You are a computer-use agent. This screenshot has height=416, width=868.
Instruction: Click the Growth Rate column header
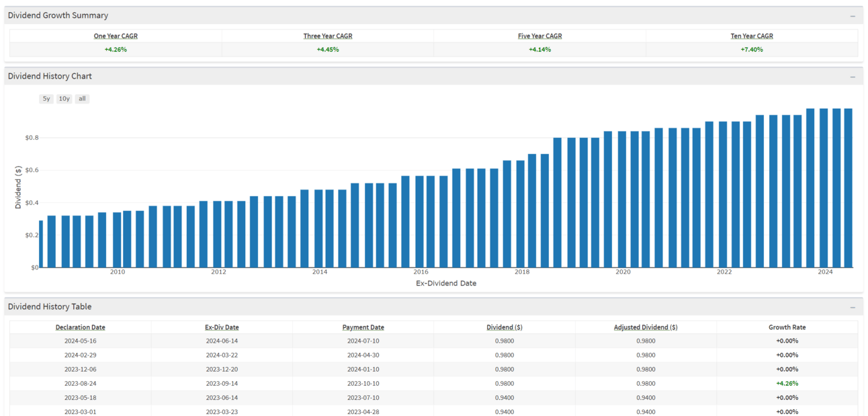click(787, 327)
